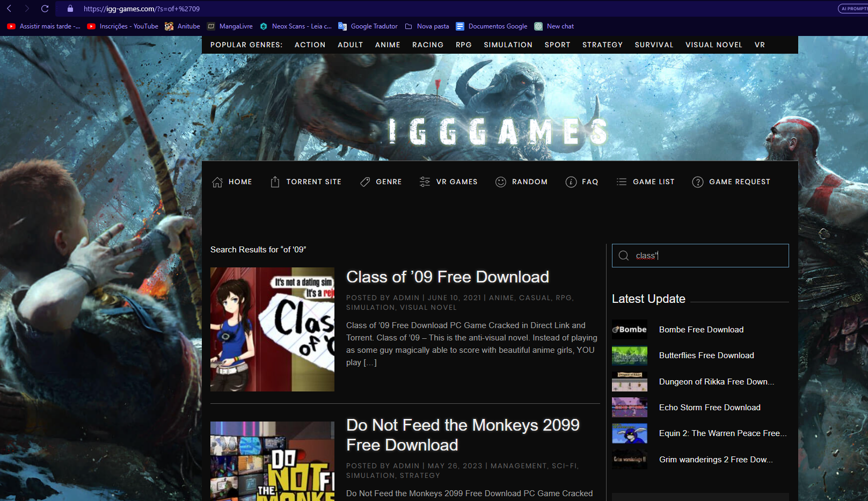Click the smiley icon for Random game
The height and width of the screenshot is (501, 868).
click(500, 181)
